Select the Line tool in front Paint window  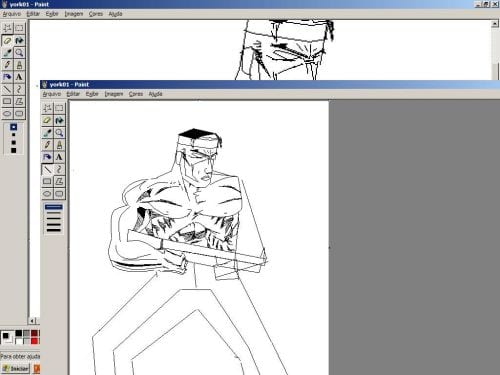tap(47, 169)
